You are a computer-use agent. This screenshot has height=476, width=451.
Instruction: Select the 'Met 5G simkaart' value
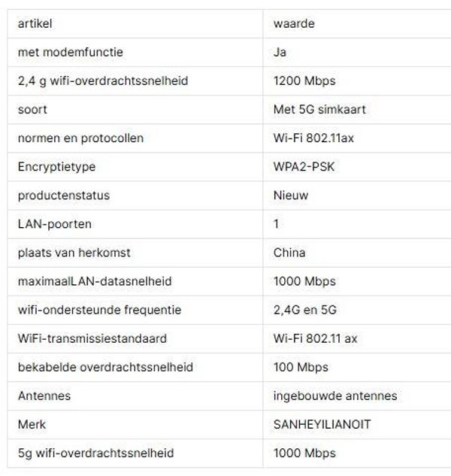(x=319, y=109)
